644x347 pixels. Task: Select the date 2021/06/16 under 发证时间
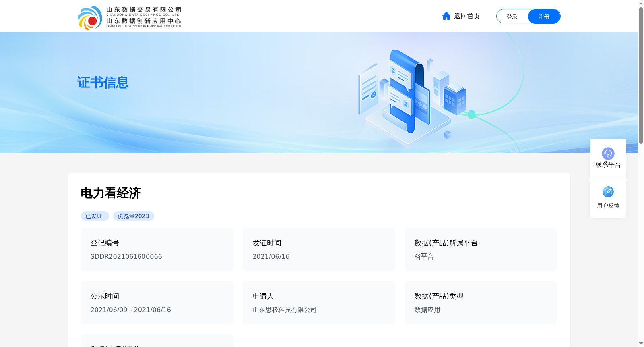pos(271,257)
